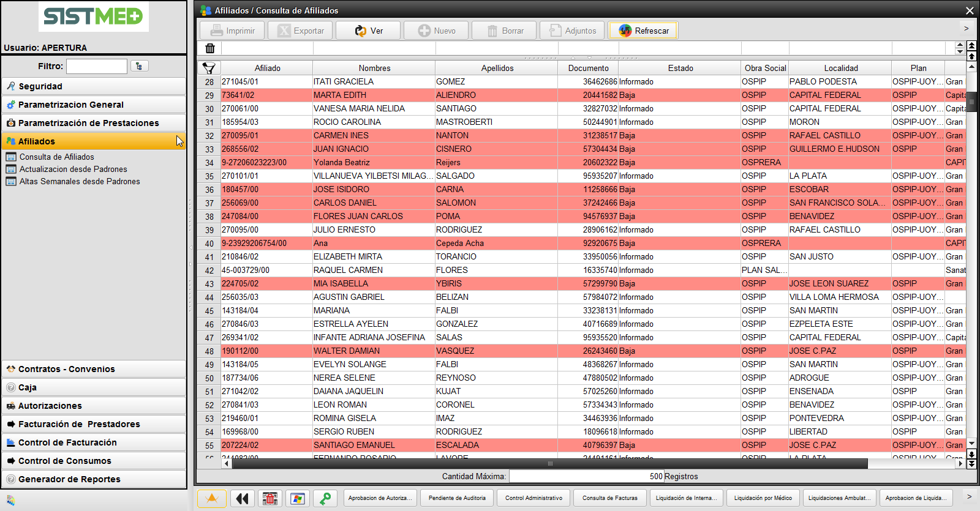
Task: Open the Pendiente de Auditoria tab
Action: [x=457, y=498]
